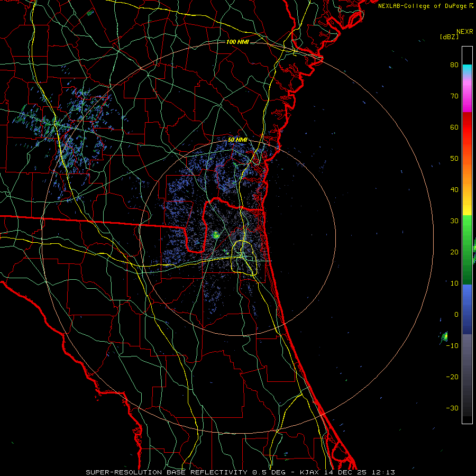
Task: Select the "80" value on the dBZ scale
Action: click(454, 65)
